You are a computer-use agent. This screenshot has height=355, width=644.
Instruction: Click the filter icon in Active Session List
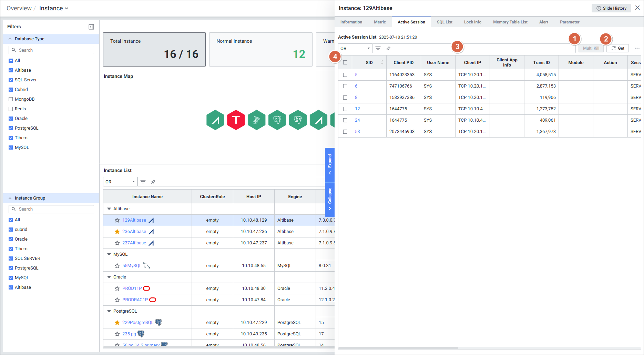click(378, 48)
